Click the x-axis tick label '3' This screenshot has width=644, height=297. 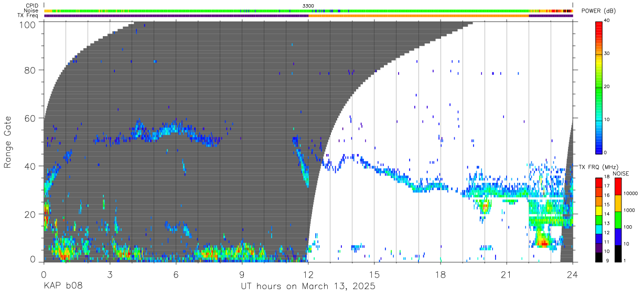point(110,274)
